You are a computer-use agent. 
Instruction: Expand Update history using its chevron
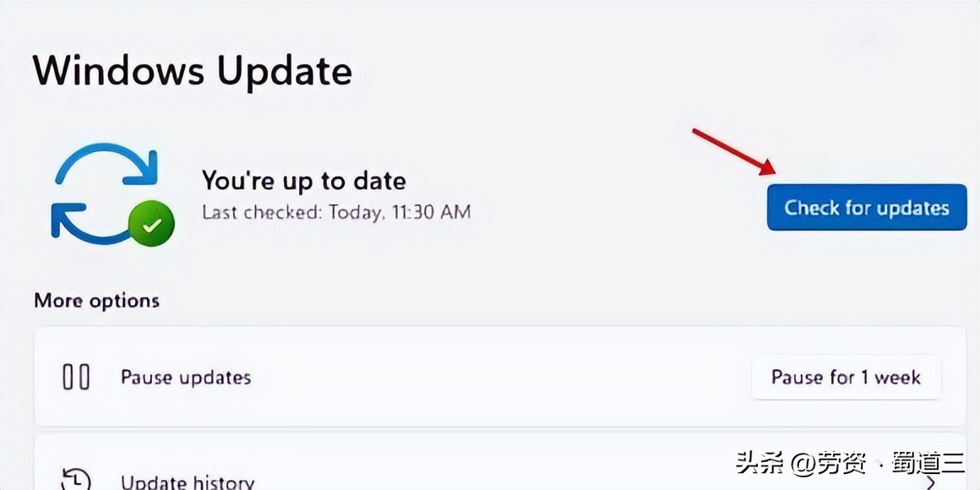[x=930, y=482]
